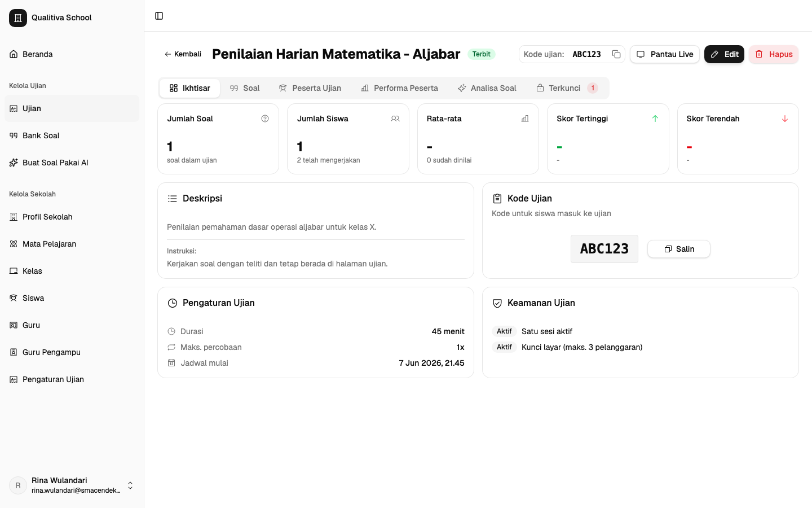Click the clipboard icon beside Kode Ujian heading

(x=497, y=199)
